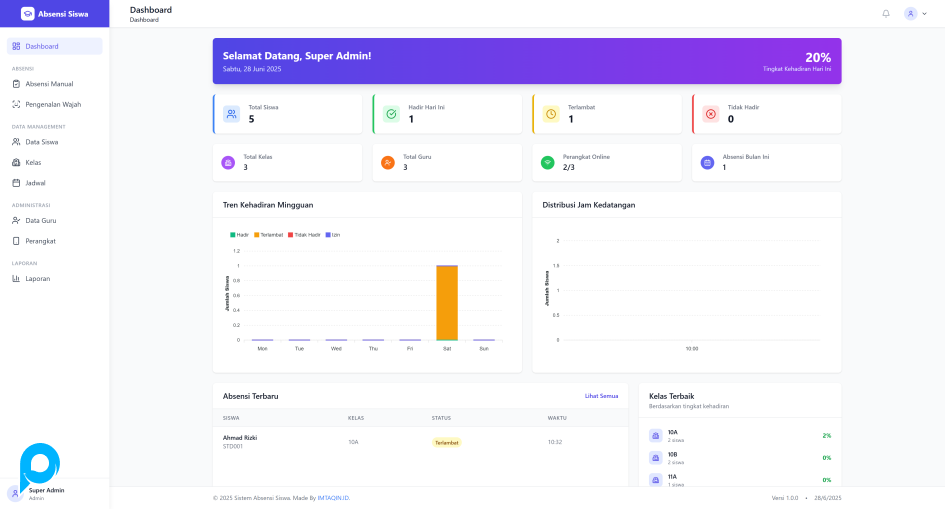Click the notification bell icon

(x=885, y=14)
